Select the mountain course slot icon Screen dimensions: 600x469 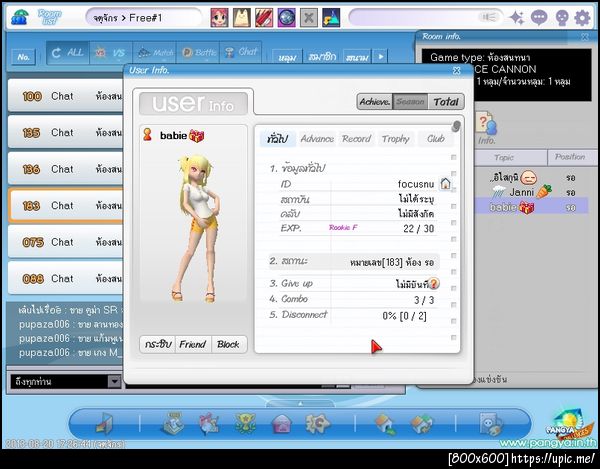point(331,18)
